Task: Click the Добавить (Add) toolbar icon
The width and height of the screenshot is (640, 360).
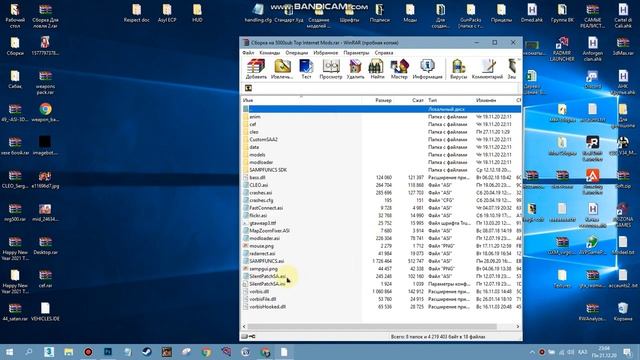Action: tap(256, 69)
